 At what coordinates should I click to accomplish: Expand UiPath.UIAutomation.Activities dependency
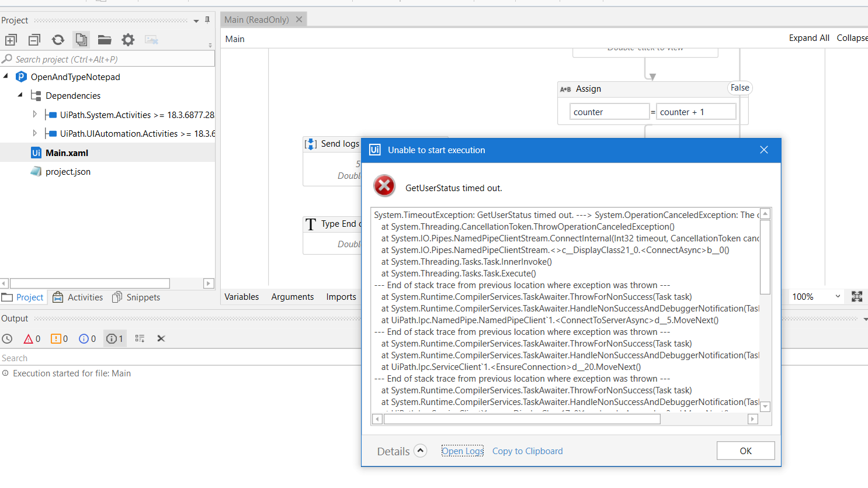click(34, 133)
